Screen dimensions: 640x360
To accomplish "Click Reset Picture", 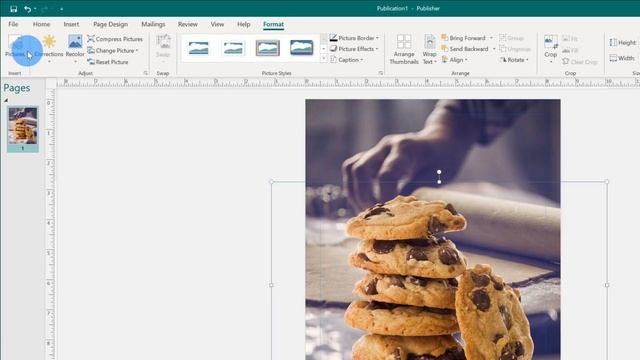I will click(108, 62).
